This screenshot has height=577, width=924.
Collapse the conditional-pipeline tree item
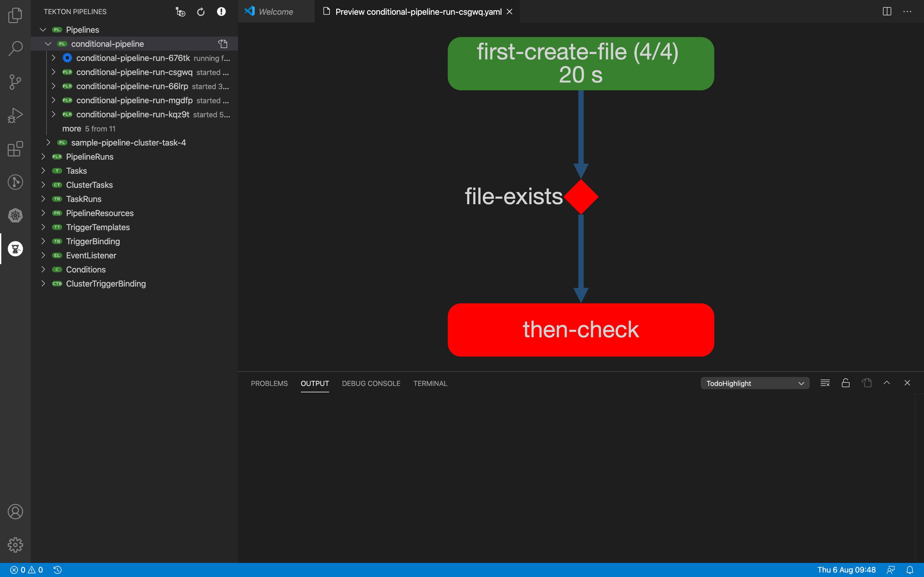point(48,44)
